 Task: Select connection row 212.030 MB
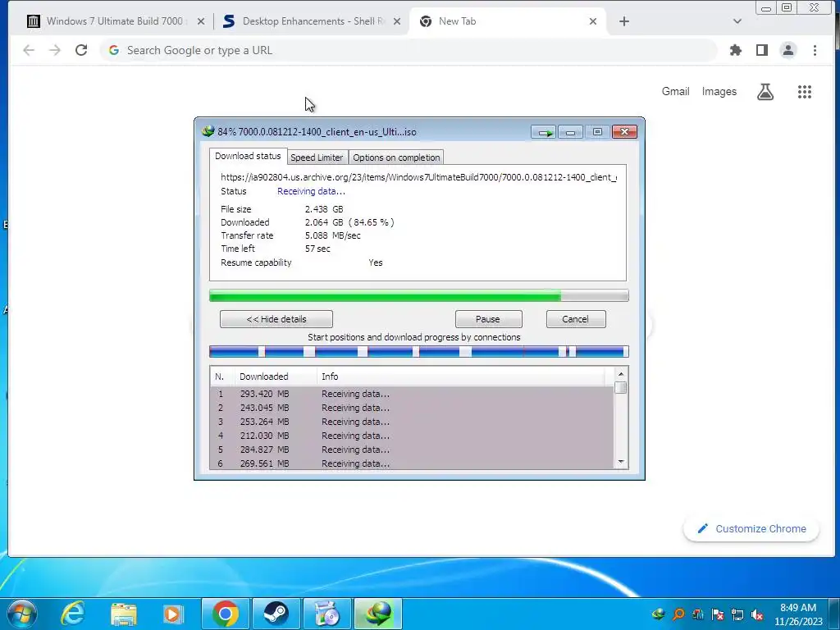coord(412,436)
